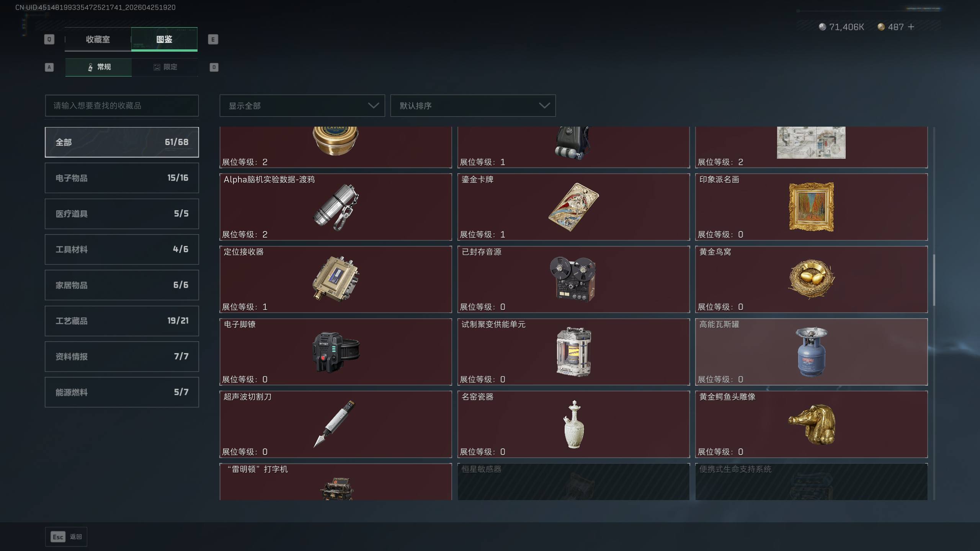The width and height of the screenshot is (980, 551).
Task: Select the 图鉴 tab
Action: (x=164, y=39)
